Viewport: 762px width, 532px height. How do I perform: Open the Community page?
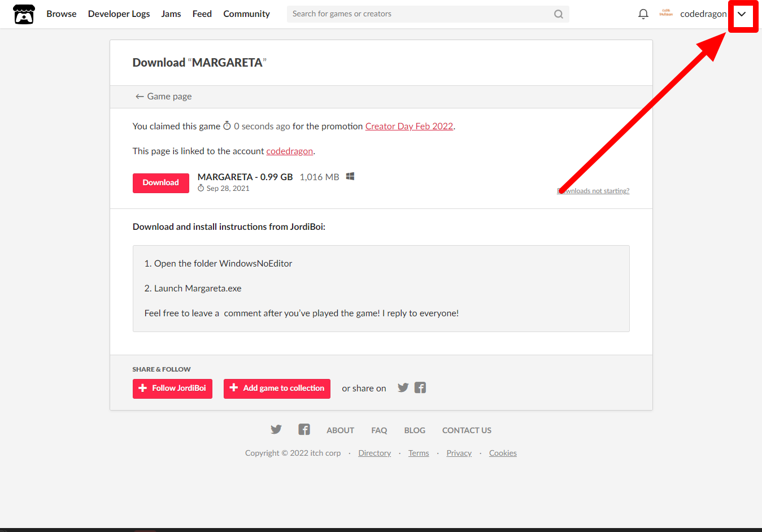pyautogui.click(x=246, y=14)
